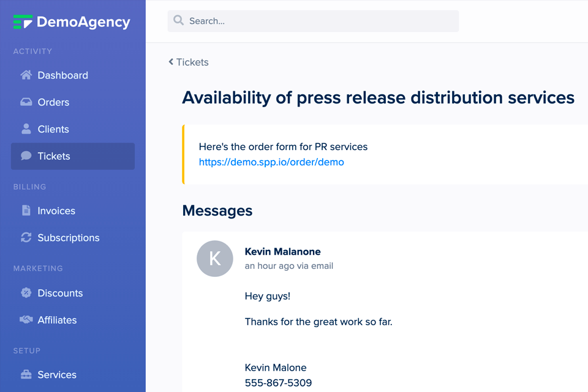
Task: Click the Clients person icon
Action: pos(26,129)
